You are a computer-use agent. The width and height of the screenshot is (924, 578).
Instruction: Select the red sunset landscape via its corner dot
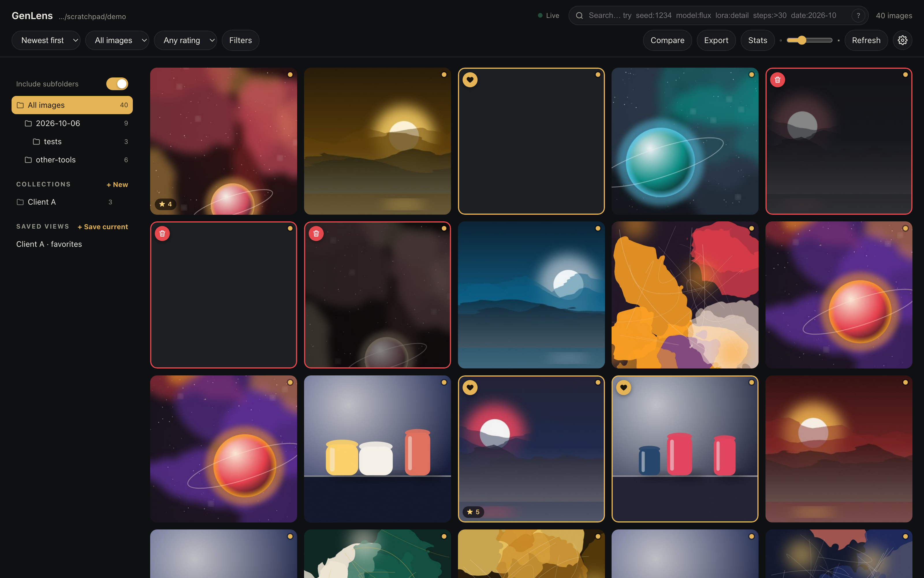[905, 382]
